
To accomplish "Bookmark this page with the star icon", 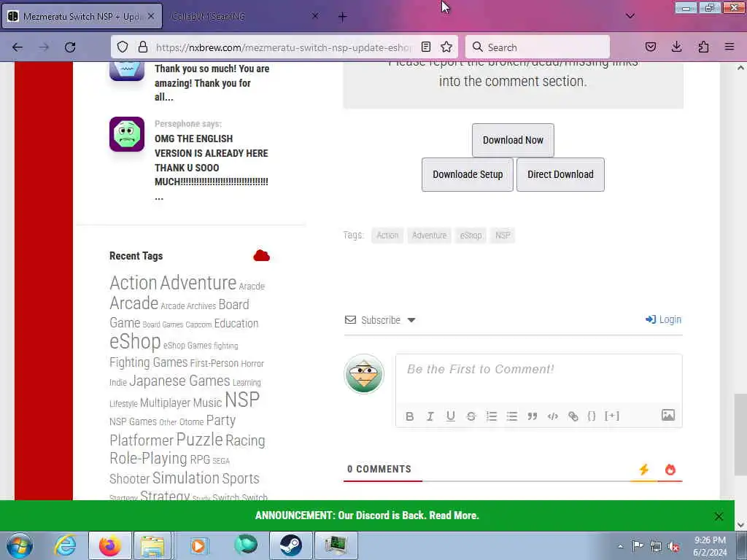I will (x=446, y=47).
